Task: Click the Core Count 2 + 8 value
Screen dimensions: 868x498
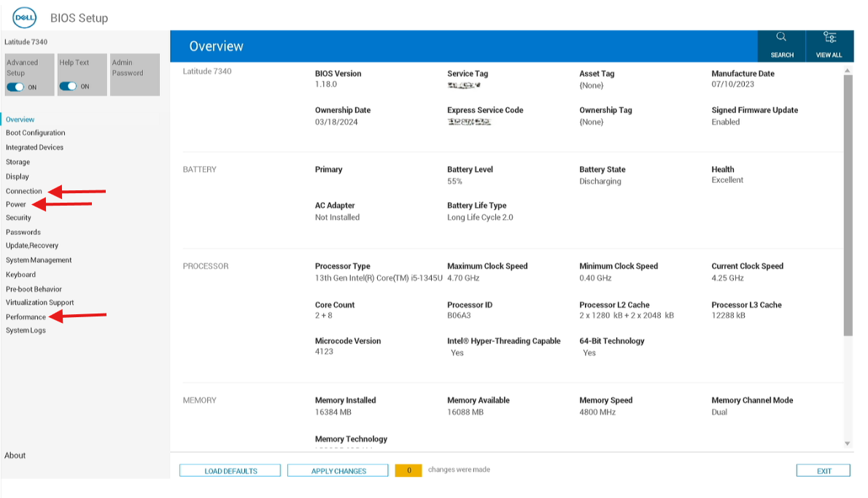Action: pyautogui.click(x=324, y=316)
